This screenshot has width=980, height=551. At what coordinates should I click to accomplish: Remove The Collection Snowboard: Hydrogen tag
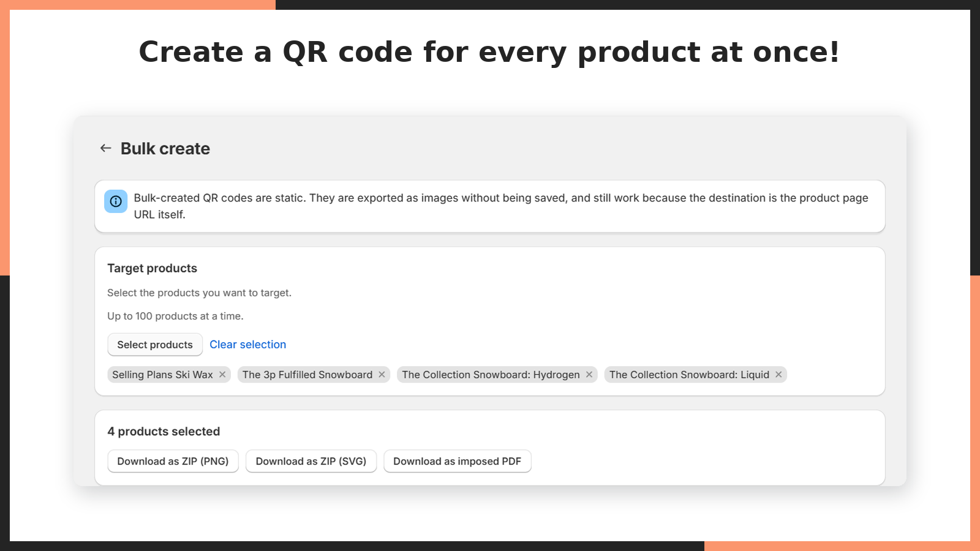pyautogui.click(x=589, y=375)
